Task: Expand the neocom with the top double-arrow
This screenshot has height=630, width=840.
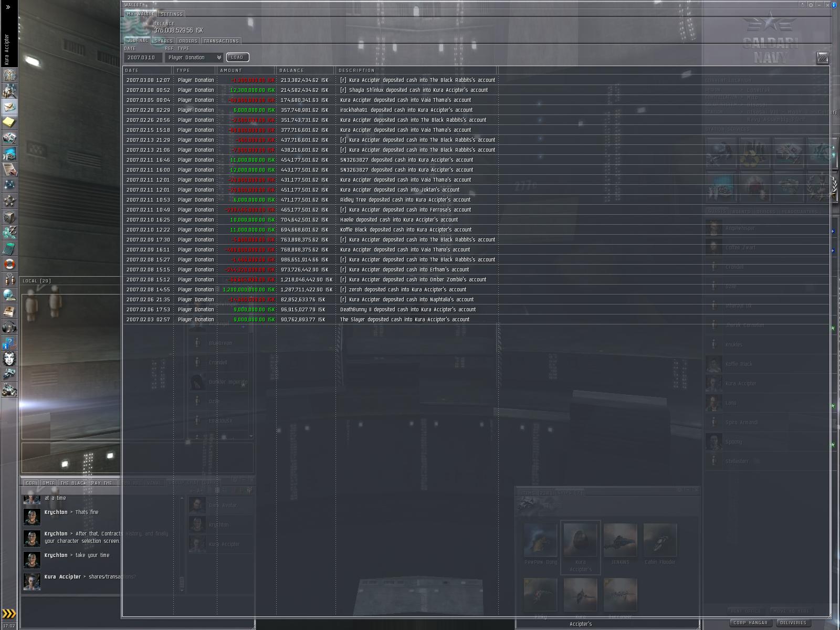Action: tap(8, 7)
